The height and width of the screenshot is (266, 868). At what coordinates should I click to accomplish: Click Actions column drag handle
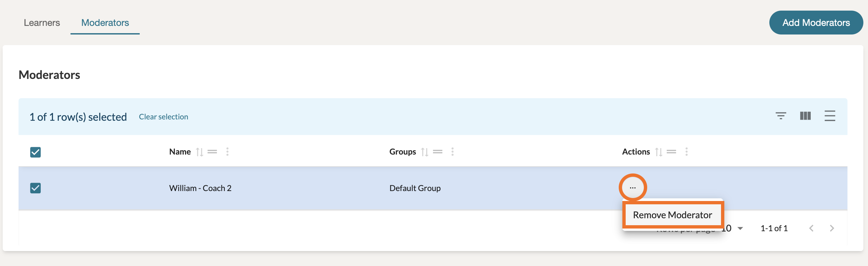(x=671, y=152)
